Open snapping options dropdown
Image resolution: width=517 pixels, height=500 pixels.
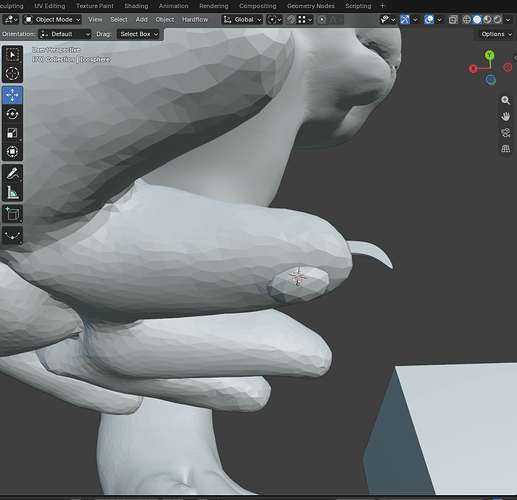(305, 20)
